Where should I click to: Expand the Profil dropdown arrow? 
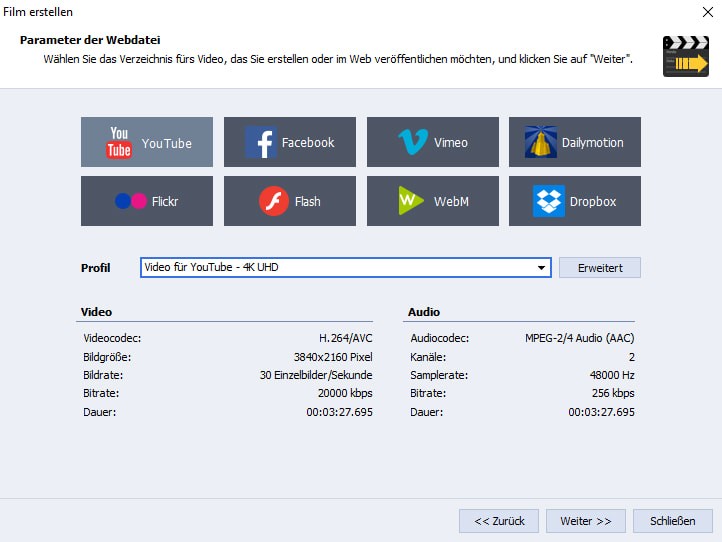click(541, 268)
